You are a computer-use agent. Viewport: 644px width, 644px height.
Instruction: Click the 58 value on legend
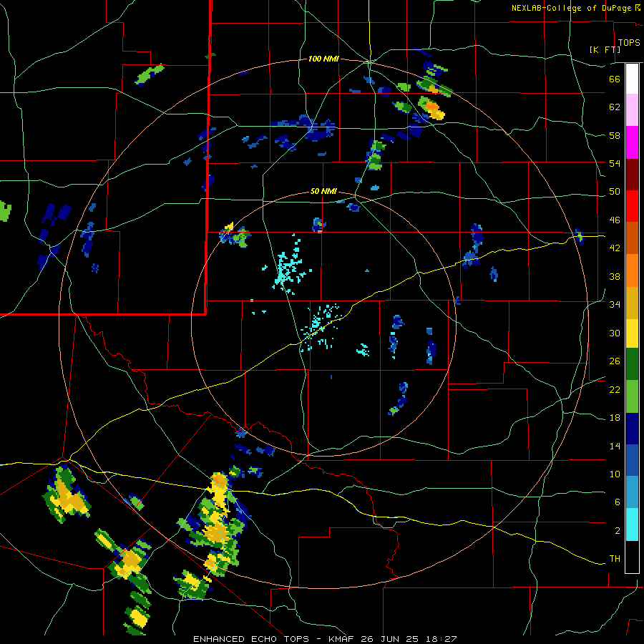(615, 135)
